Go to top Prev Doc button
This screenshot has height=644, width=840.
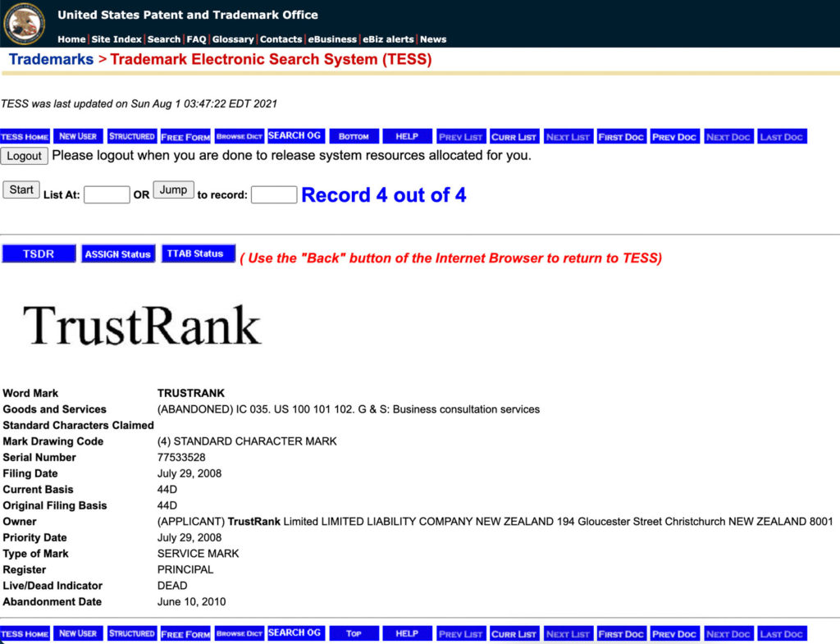(x=675, y=137)
